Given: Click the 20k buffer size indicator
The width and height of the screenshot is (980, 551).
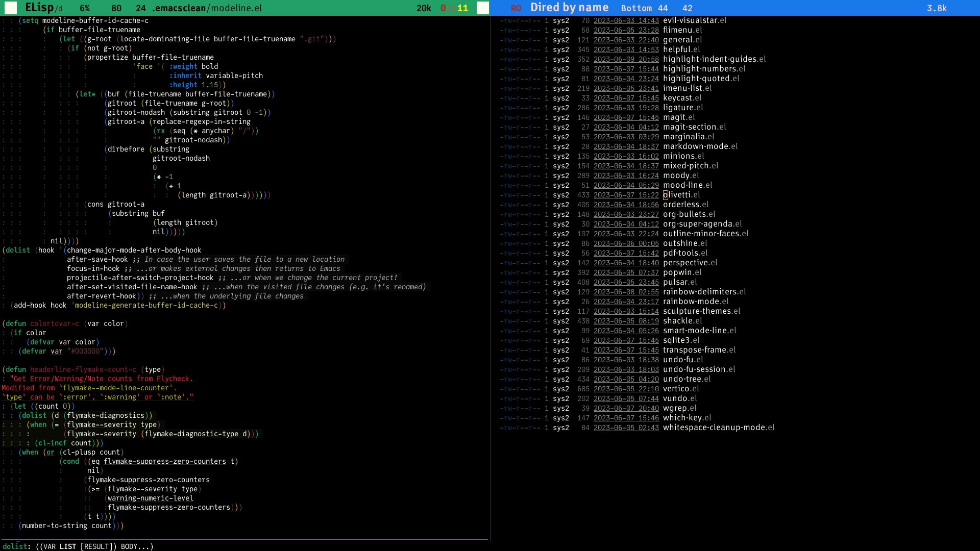Looking at the screenshot, I should tap(424, 8).
